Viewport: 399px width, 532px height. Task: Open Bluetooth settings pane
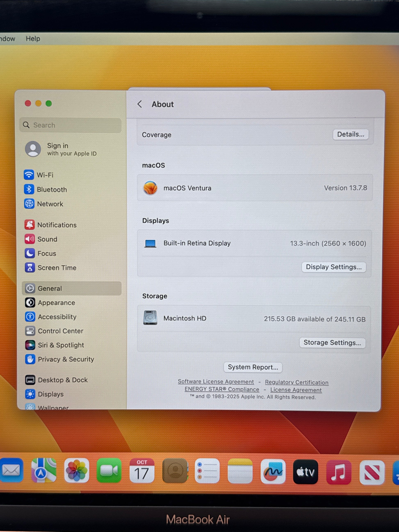click(51, 189)
